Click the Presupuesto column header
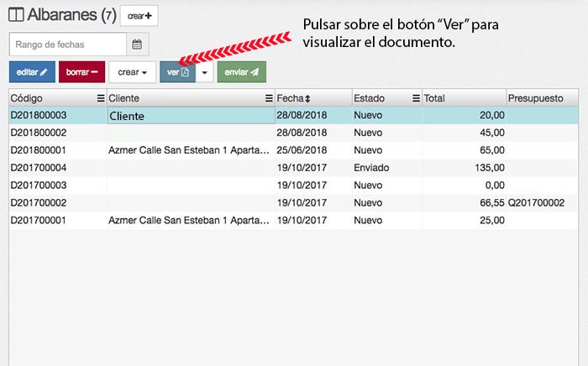The height and width of the screenshot is (366, 588). [x=543, y=98]
